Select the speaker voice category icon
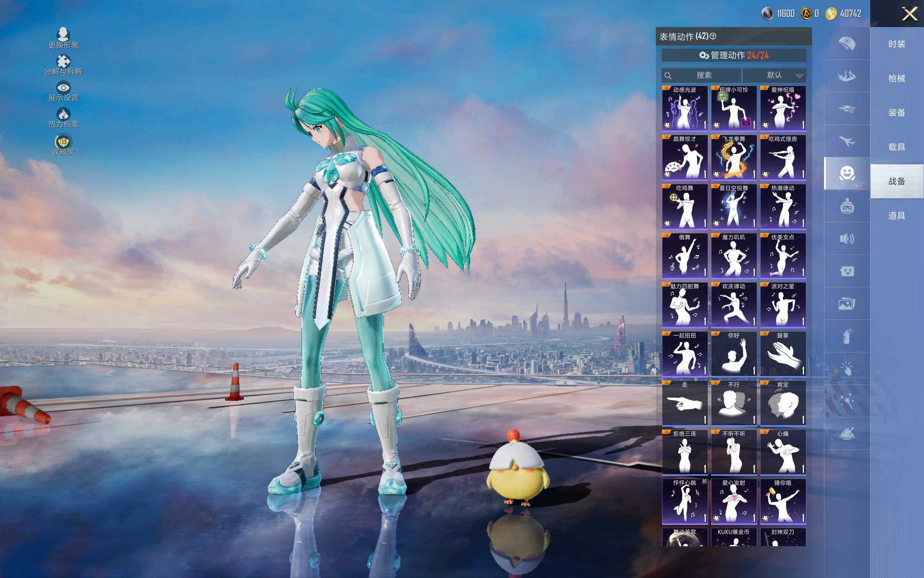924x578 pixels. click(x=847, y=238)
